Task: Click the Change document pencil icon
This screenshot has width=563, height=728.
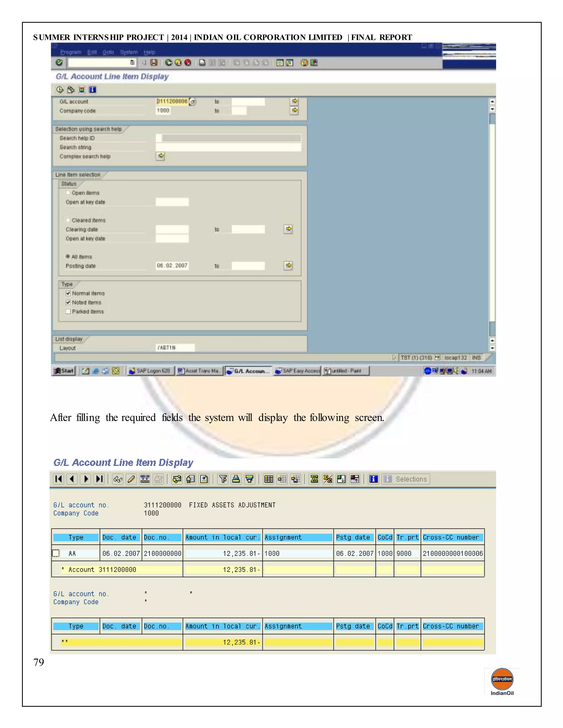Action: click(x=131, y=479)
